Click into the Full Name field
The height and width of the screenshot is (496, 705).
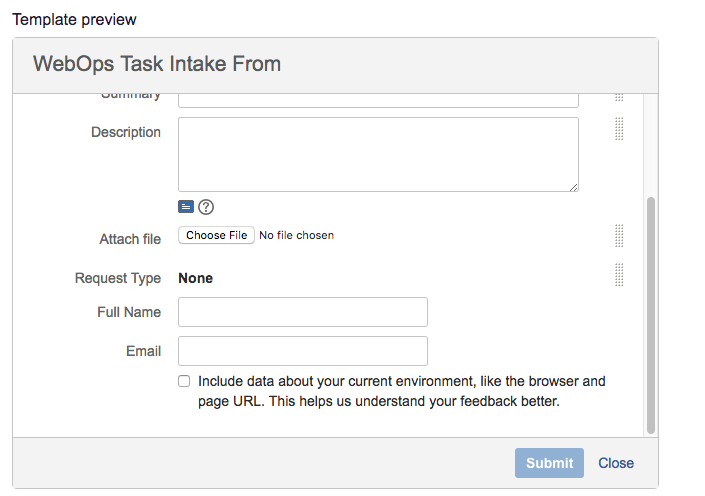pos(303,312)
